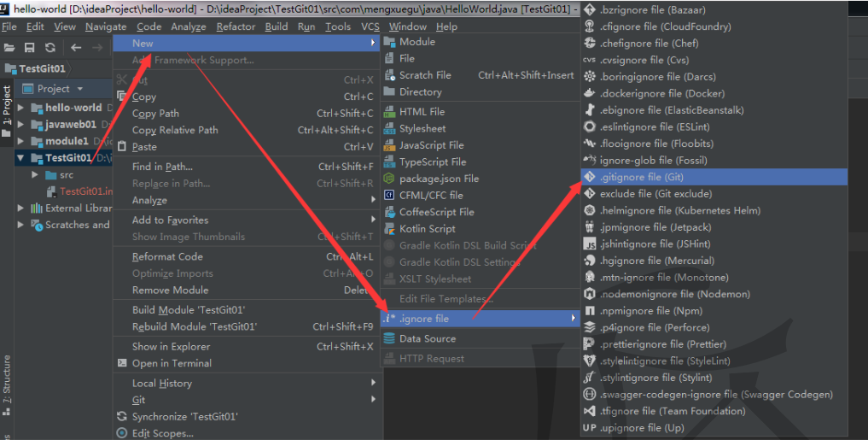Viewport: 868px width, 440px height.
Task: Expand the javaweb01 module node
Action: tap(21, 124)
